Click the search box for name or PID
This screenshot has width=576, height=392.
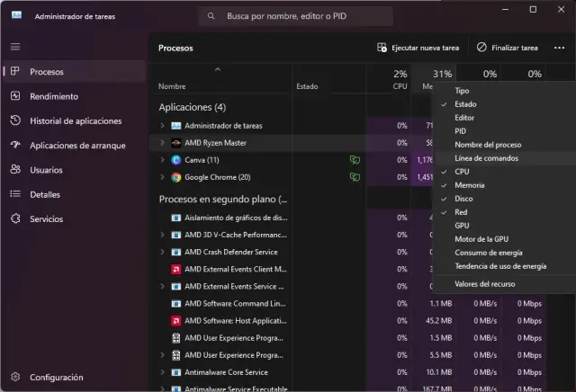(x=295, y=16)
